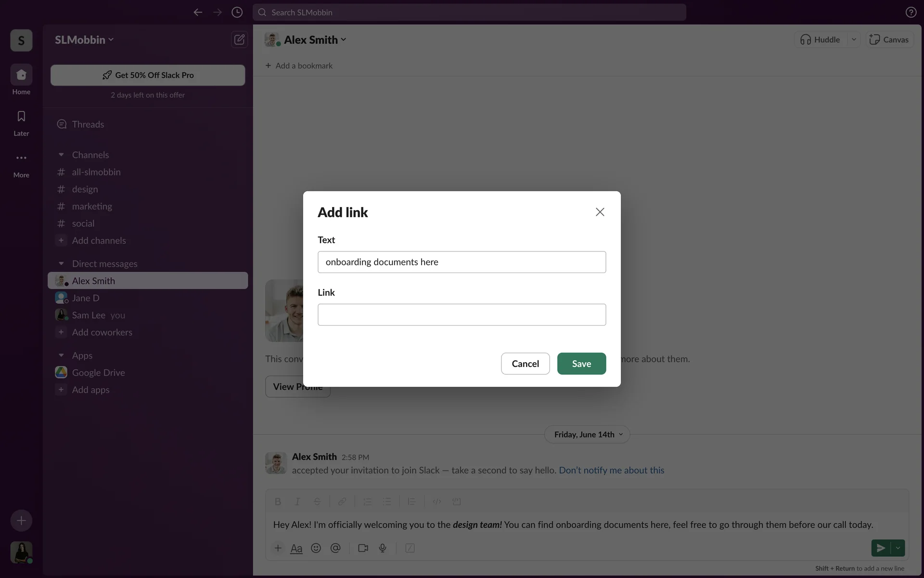Image resolution: width=924 pixels, height=578 pixels.
Task: Expand the Huddle options chevron
Action: click(x=854, y=39)
